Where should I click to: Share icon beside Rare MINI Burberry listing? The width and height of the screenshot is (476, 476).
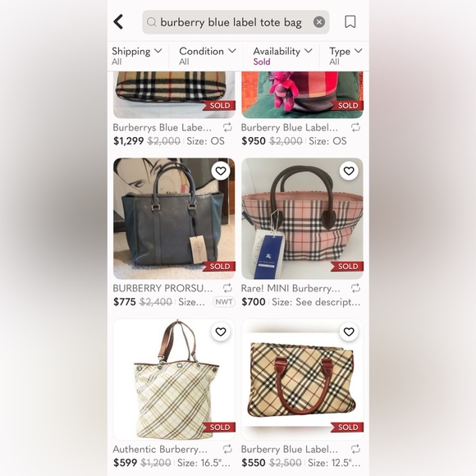point(355,288)
